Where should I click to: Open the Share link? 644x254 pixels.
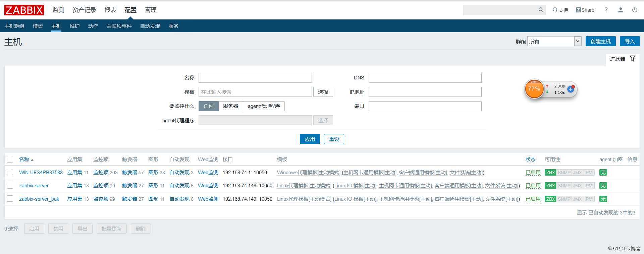(x=585, y=10)
